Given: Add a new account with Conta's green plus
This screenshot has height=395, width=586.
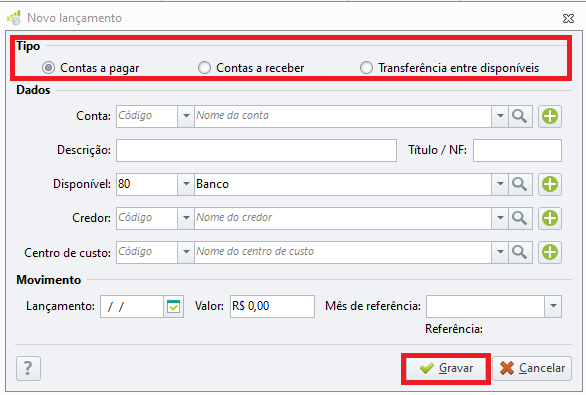Looking at the screenshot, I should pyautogui.click(x=550, y=116).
